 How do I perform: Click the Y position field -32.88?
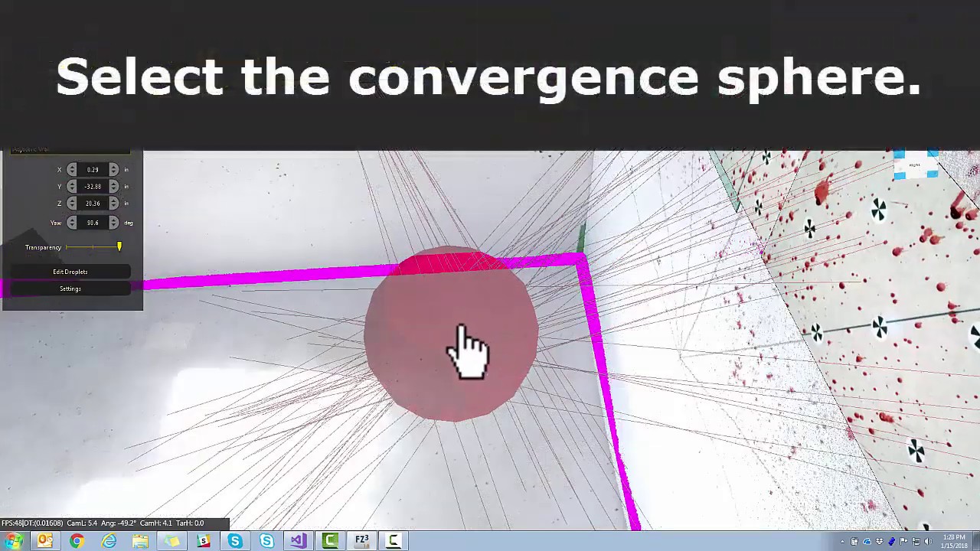pyautogui.click(x=93, y=186)
